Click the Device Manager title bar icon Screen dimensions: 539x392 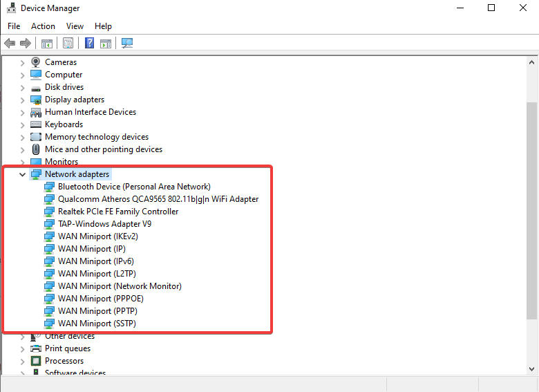pos(11,8)
